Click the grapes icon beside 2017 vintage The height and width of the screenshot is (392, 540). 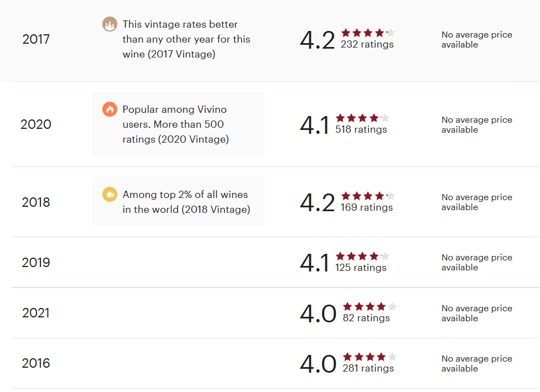[x=110, y=24]
